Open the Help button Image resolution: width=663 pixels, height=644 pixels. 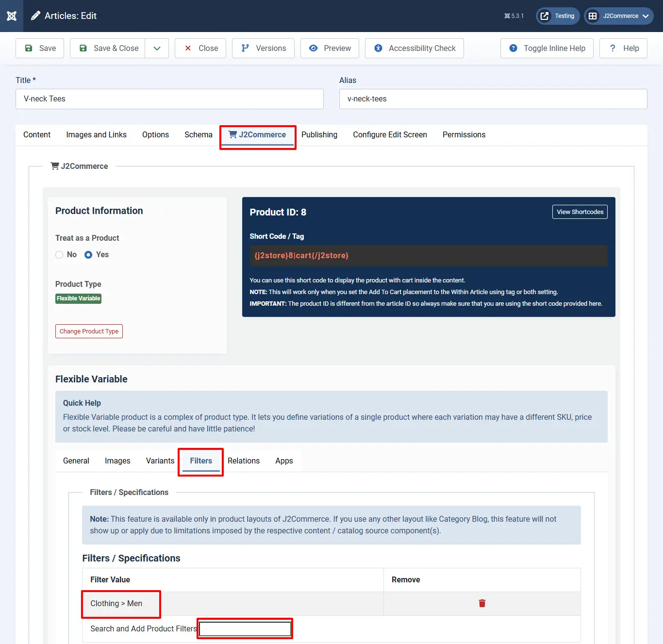click(x=623, y=48)
